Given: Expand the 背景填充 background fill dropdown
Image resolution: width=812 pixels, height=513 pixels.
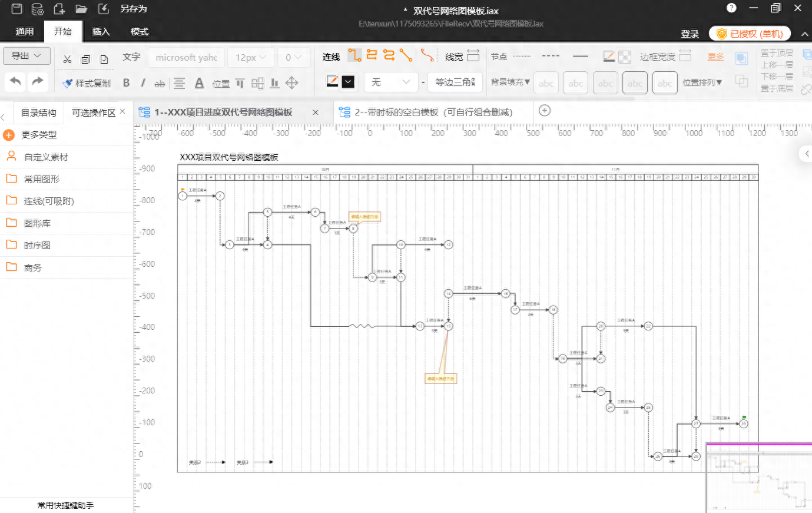Looking at the screenshot, I should 510,82.
